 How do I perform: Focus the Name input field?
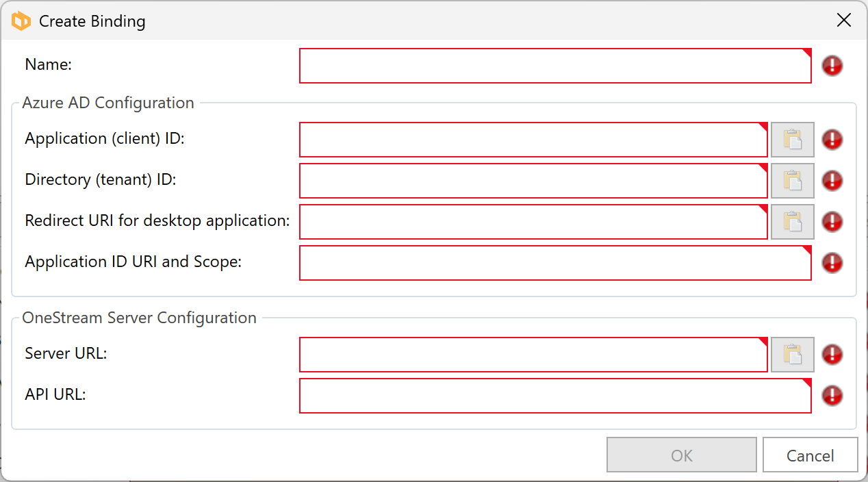point(555,66)
